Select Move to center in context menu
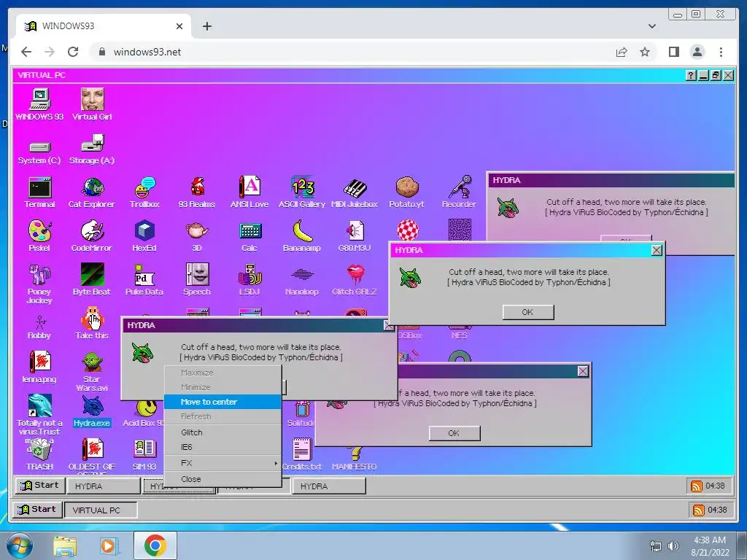This screenshot has width=747, height=560. pos(222,402)
